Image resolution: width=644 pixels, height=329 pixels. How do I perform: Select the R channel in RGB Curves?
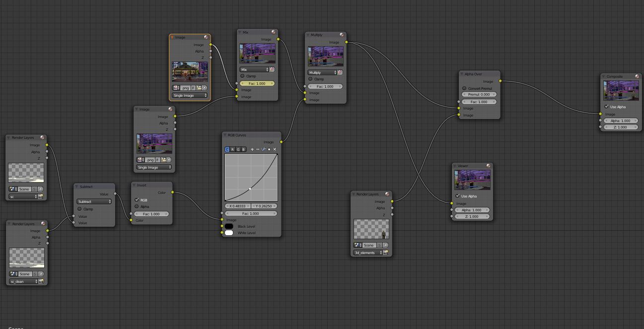tap(232, 149)
